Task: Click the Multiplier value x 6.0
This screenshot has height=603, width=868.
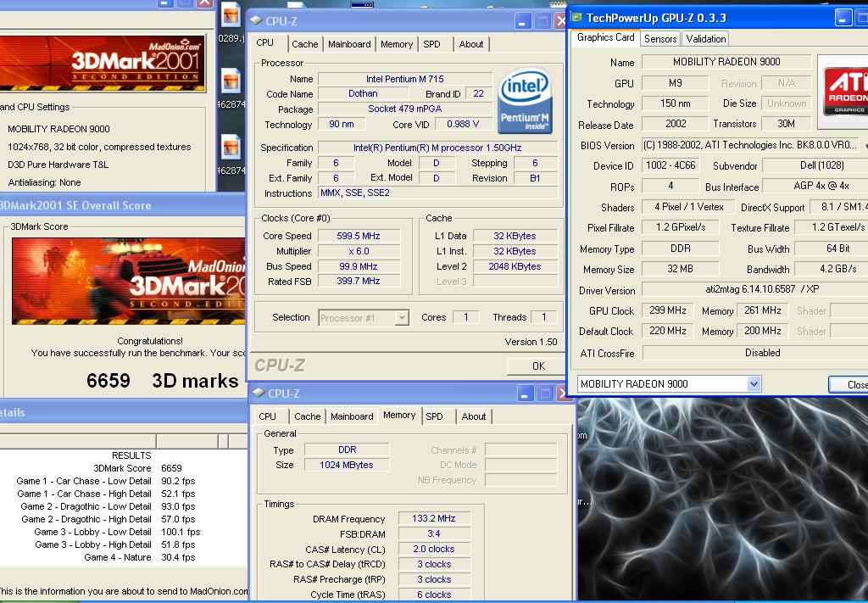Action: point(359,251)
